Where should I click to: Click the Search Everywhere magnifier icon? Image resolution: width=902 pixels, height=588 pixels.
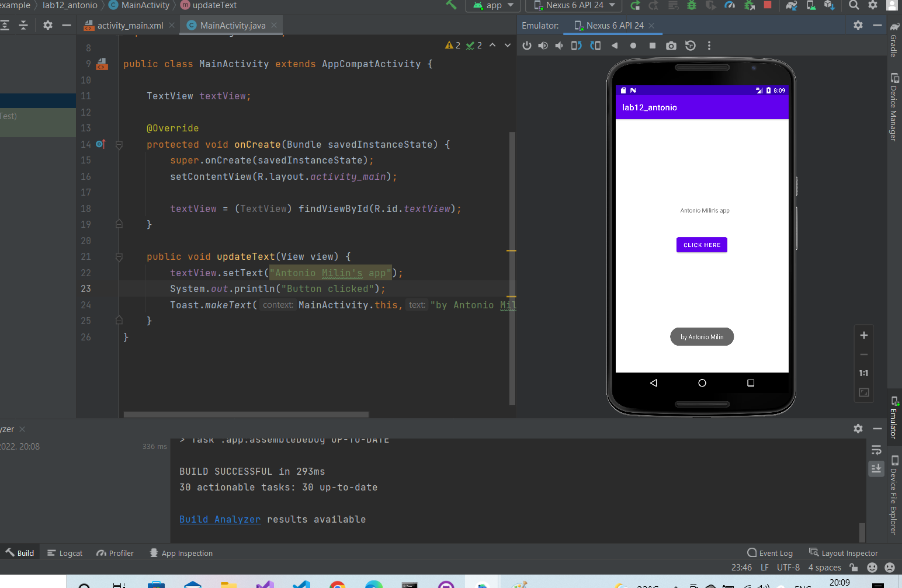click(x=854, y=5)
